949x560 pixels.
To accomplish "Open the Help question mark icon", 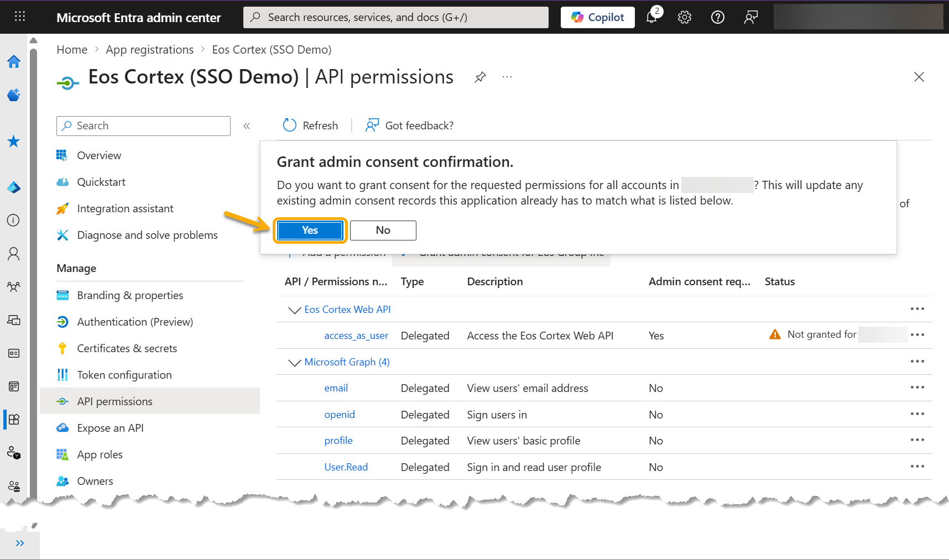I will click(718, 17).
